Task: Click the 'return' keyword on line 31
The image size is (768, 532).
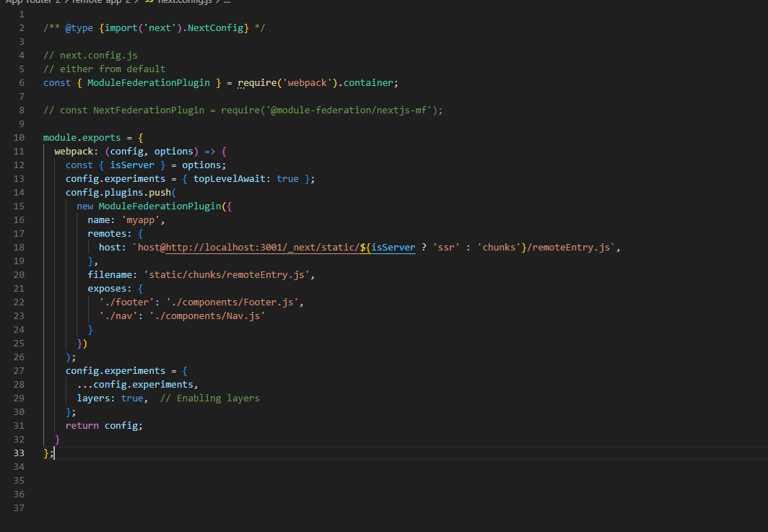Action: pyautogui.click(x=82, y=426)
